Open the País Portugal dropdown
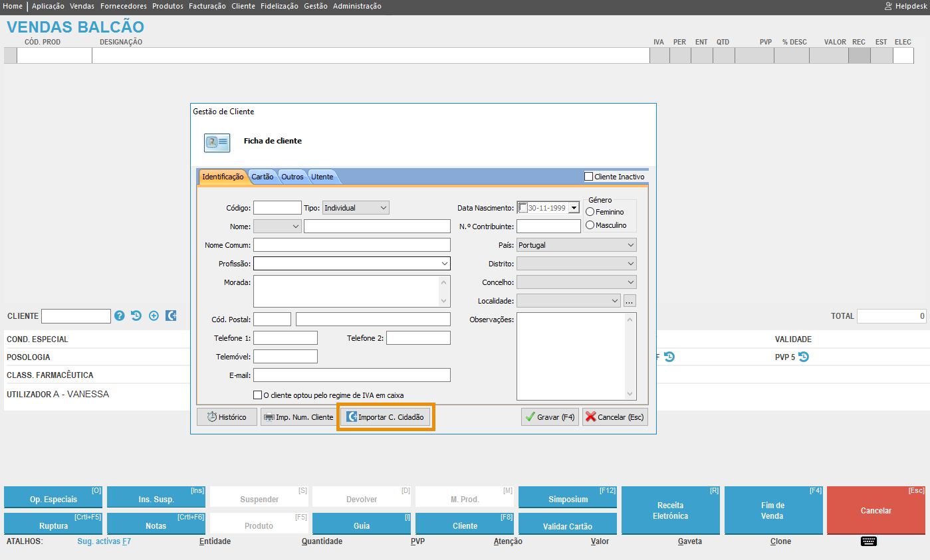The image size is (930, 560). click(576, 245)
